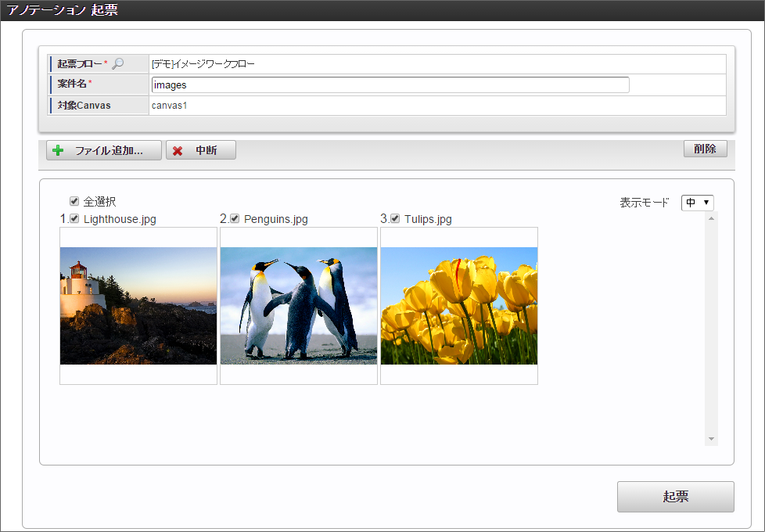Uncheck the Lighthouse.jpg checkbox
Image resolution: width=765 pixels, height=532 pixels.
click(x=74, y=218)
